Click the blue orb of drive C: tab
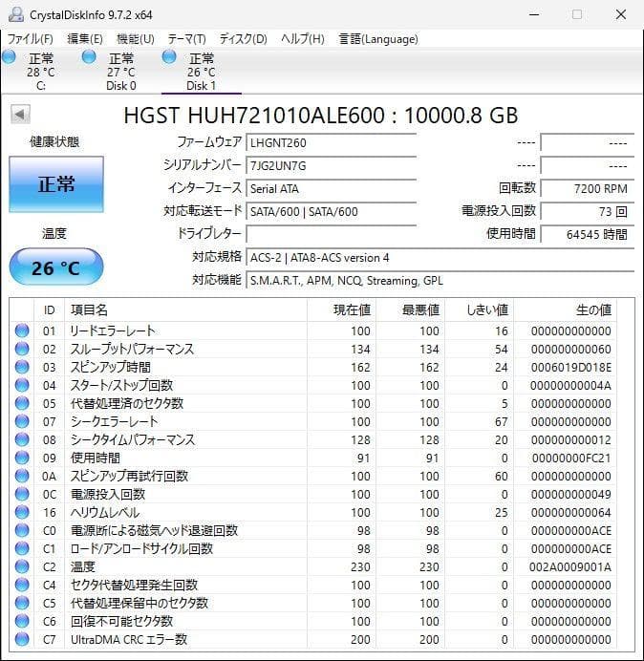Viewport: 644px width, 661px height. coord(9,57)
